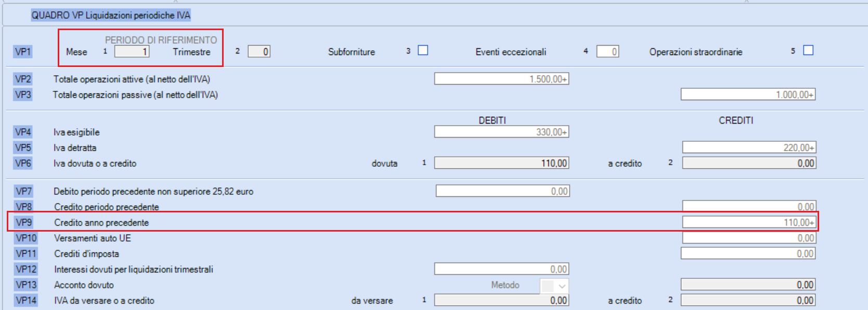The height and width of the screenshot is (310, 868).
Task: Click the VP3 row label
Action: [x=23, y=95]
